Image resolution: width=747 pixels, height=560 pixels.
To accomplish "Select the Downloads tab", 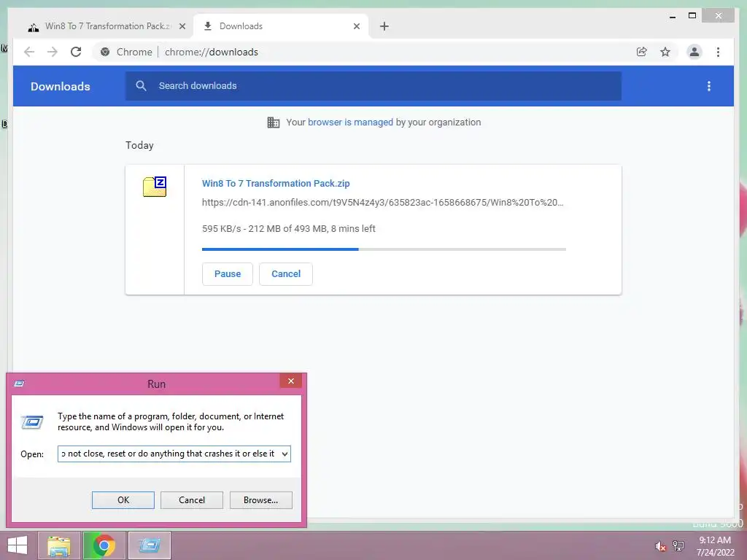I will (x=281, y=26).
